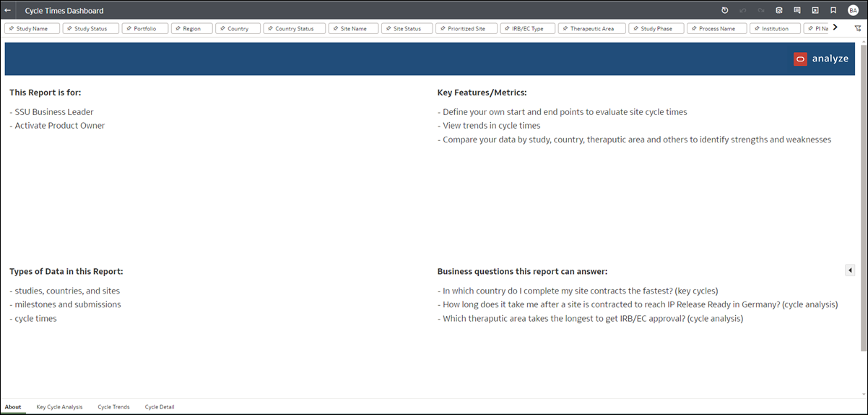
Task: Click the 'Which theraputic area takes the longest' question
Action: tap(590, 318)
